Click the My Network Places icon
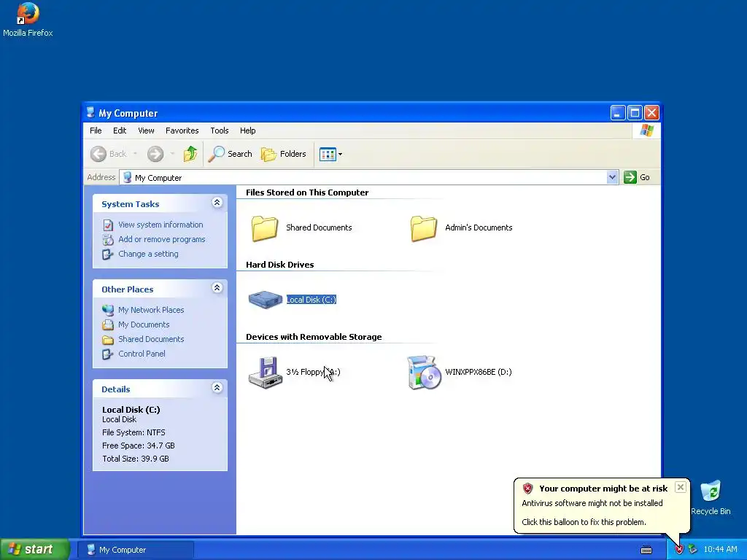The image size is (747, 560). point(108,310)
